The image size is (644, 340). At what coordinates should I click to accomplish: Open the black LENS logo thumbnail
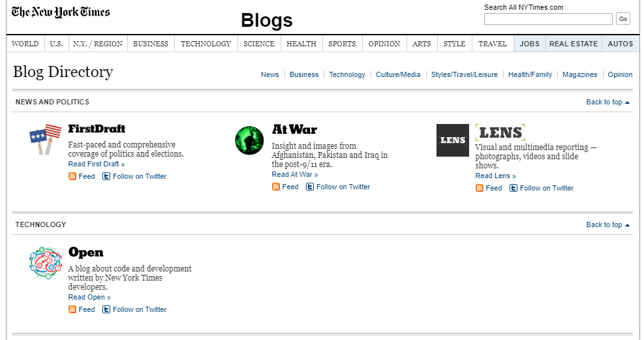click(x=453, y=140)
